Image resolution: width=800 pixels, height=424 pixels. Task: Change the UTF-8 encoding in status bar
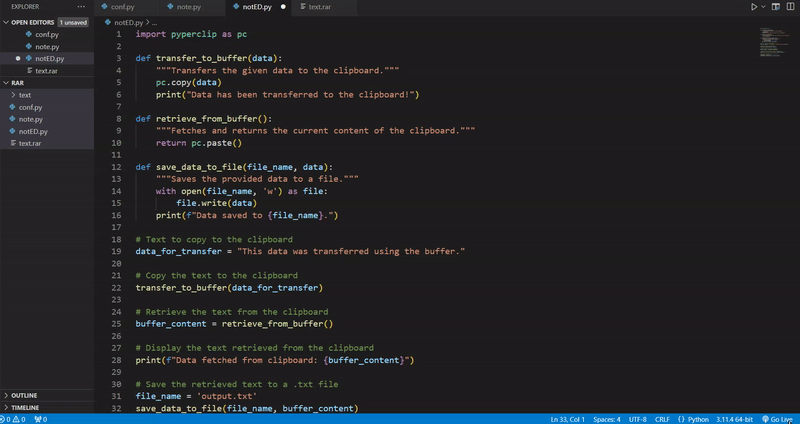point(637,419)
